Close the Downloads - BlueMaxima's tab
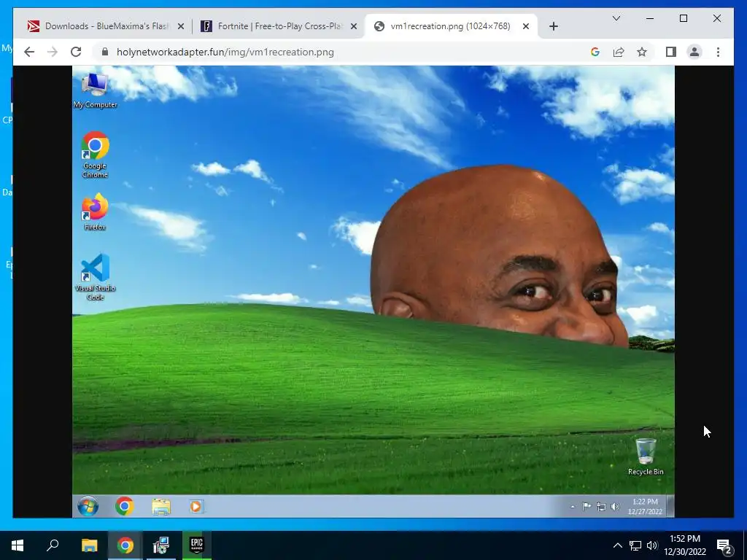The width and height of the screenshot is (747, 560). (x=181, y=27)
